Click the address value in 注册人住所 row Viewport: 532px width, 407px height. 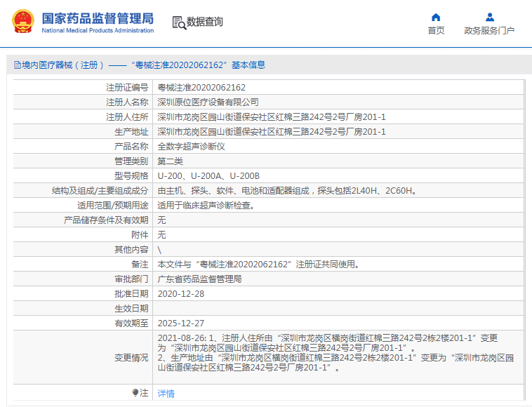pos(272,117)
